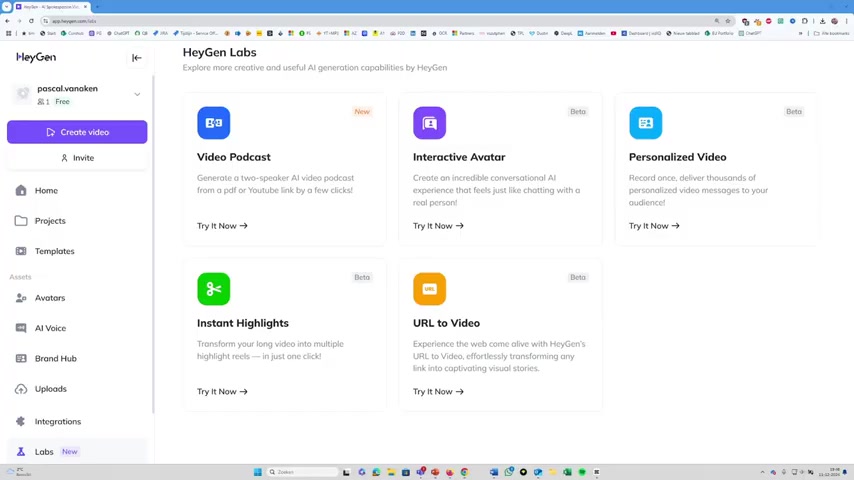Image resolution: width=854 pixels, height=480 pixels.
Task: Click the browser reload icon
Action: pyautogui.click(x=31, y=21)
